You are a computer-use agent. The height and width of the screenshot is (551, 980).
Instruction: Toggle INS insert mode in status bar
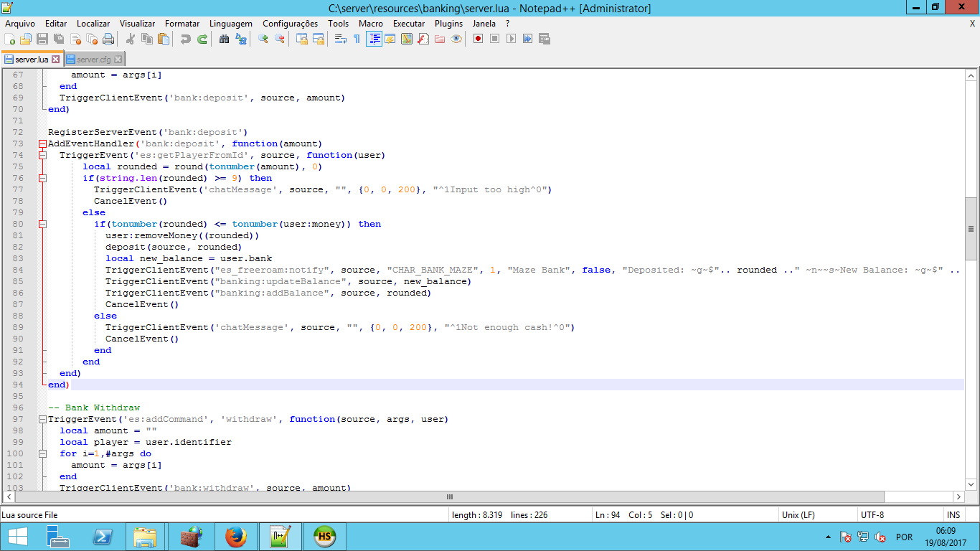click(x=953, y=515)
